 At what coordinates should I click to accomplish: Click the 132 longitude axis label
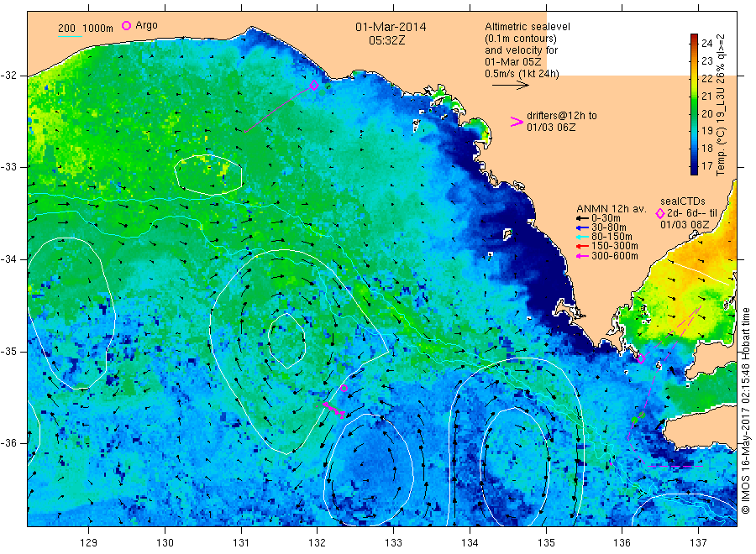pos(318,543)
